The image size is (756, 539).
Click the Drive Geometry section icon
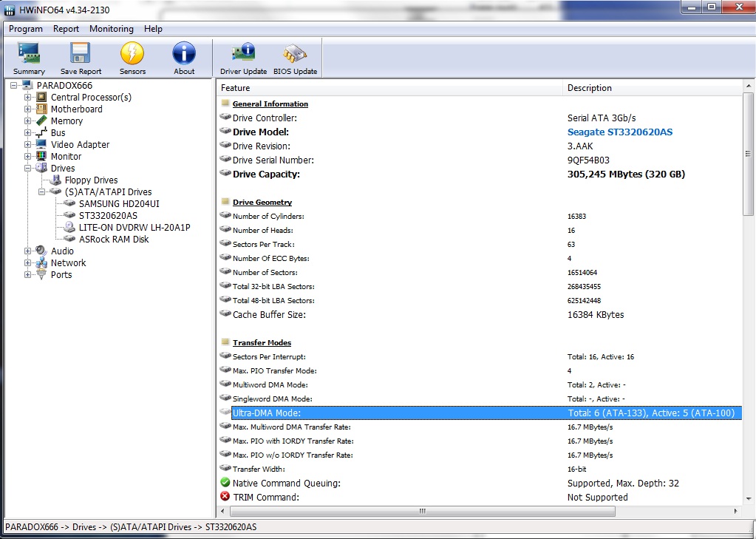point(225,201)
